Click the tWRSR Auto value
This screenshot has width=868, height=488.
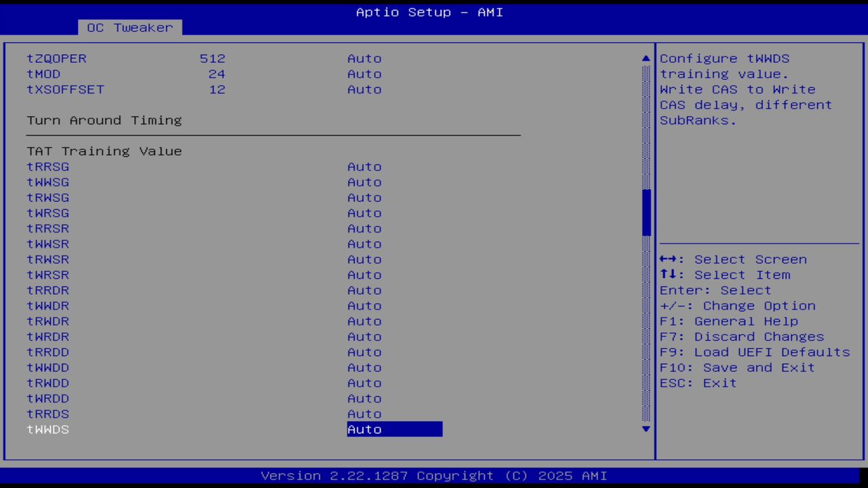(364, 275)
